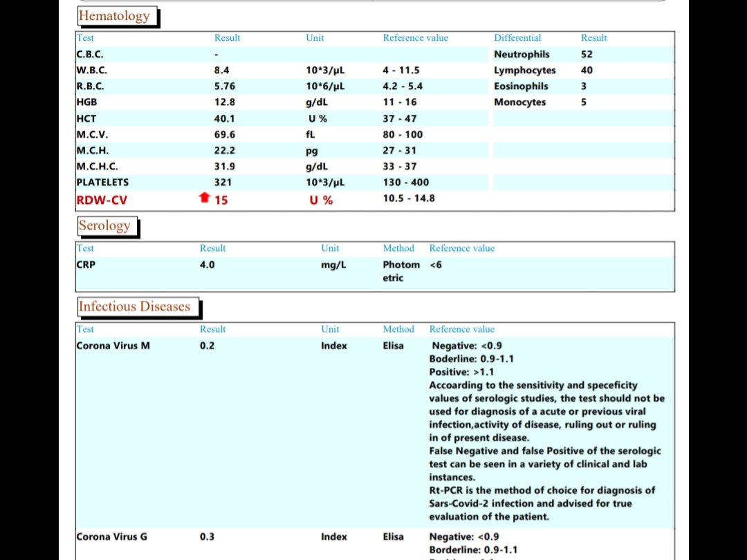Viewport: 747px width, 560px height.
Task: Click the PLATELETS row label
Action: (102, 182)
